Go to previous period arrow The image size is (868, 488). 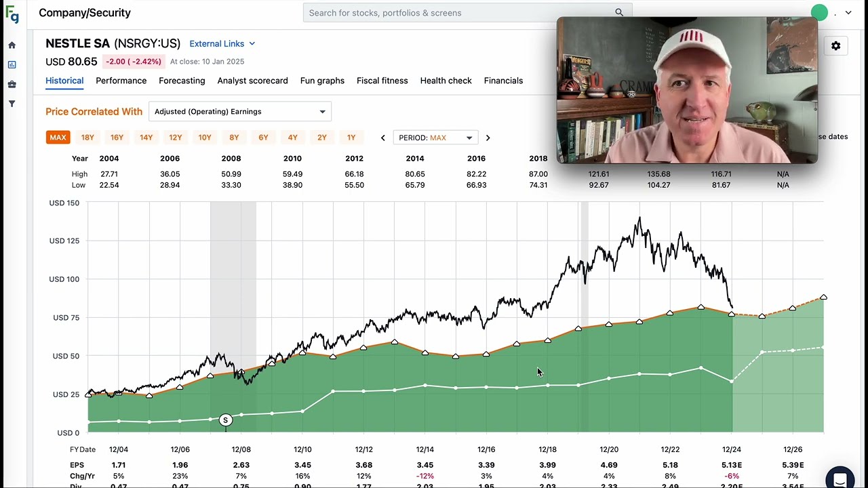[x=382, y=138]
